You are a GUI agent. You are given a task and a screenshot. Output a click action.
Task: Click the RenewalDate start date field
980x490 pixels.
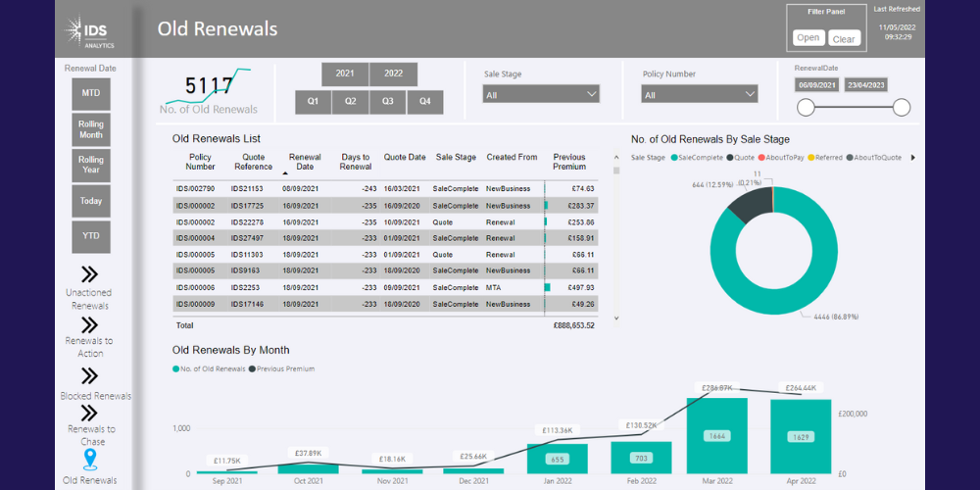(816, 85)
